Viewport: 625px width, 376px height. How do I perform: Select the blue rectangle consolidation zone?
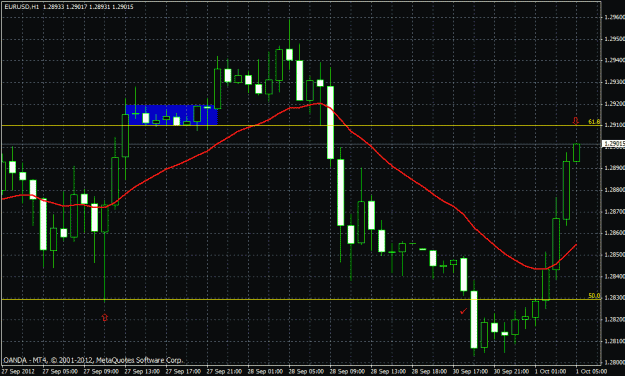point(171,115)
